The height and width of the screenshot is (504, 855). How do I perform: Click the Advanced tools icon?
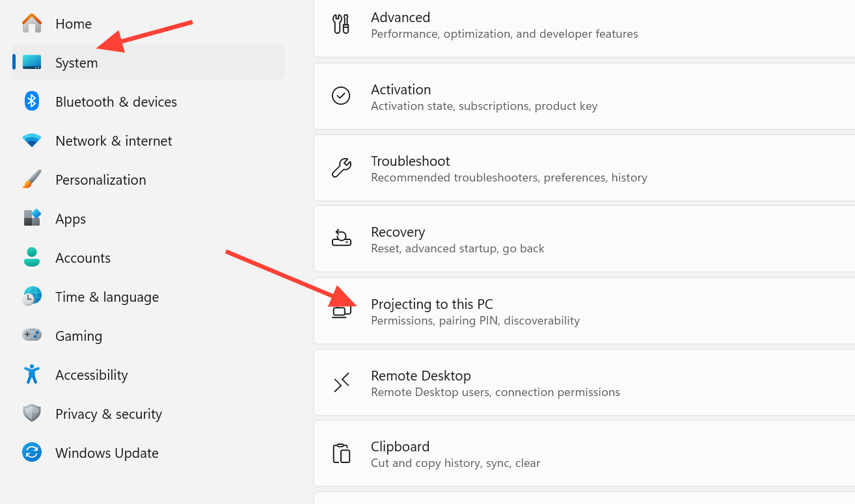coord(341,24)
